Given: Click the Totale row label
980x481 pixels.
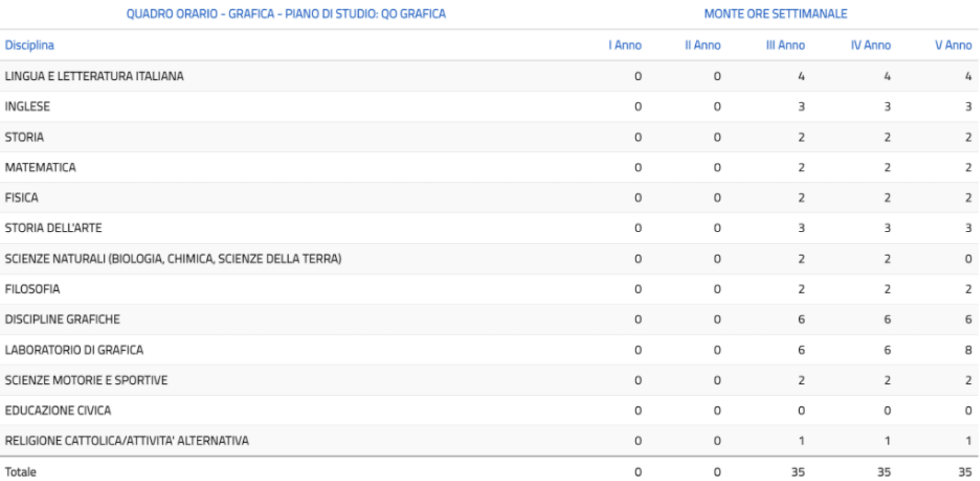Looking at the screenshot, I should coord(21,472).
